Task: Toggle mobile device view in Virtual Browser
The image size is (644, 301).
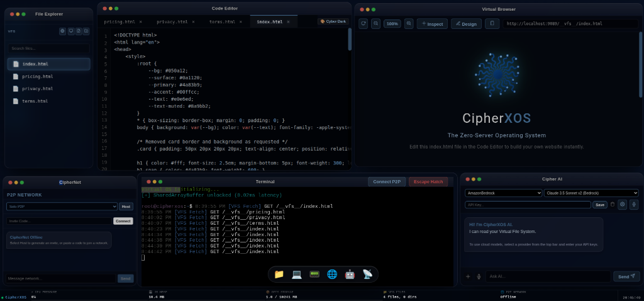Action: pos(492,24)
